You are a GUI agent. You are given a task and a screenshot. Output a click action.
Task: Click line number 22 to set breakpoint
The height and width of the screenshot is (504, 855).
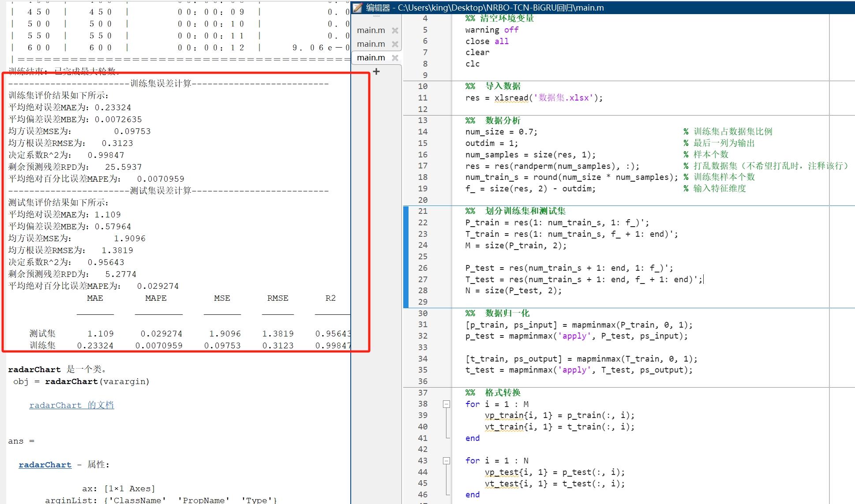click(x=423, y=223)
